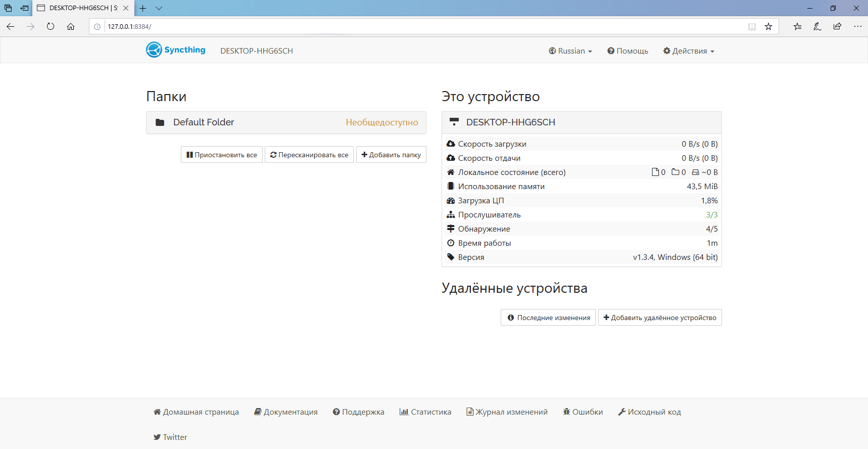868x449 pixels.
Task: Click the browser Home icon
Action: tap(71, 26)
